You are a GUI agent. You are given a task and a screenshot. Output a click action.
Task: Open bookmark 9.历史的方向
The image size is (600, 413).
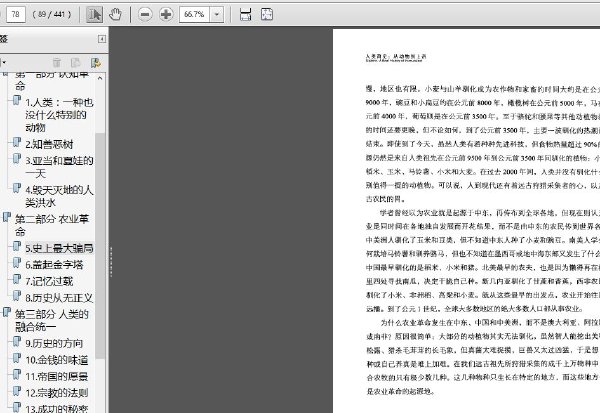click(54, 343)
